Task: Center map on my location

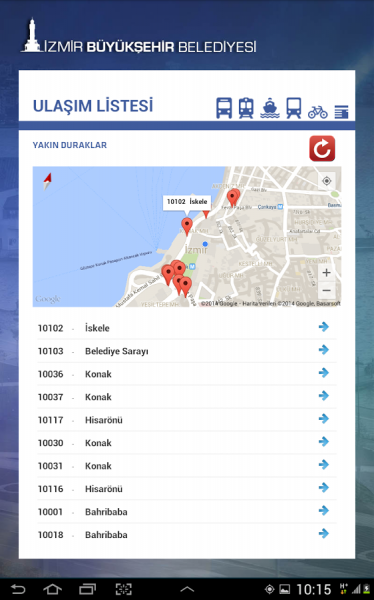Action: point(327,181)
